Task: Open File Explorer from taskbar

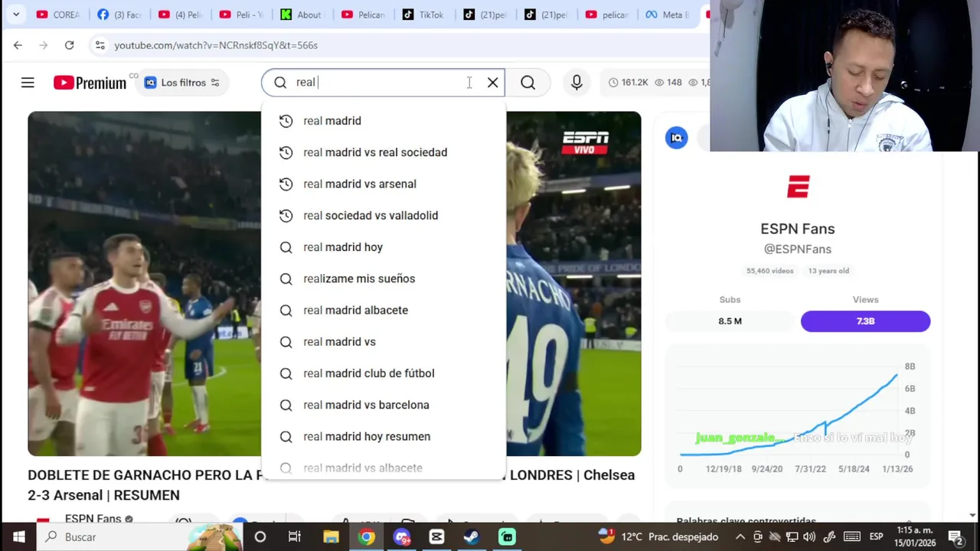Action: (x=331, y=537)
